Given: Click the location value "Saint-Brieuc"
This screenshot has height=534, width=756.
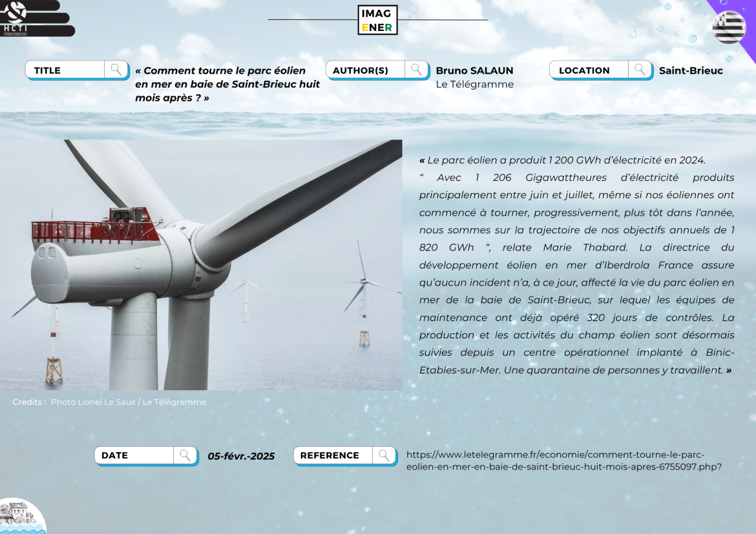Looking at the screenshot, I should (691, 70).
